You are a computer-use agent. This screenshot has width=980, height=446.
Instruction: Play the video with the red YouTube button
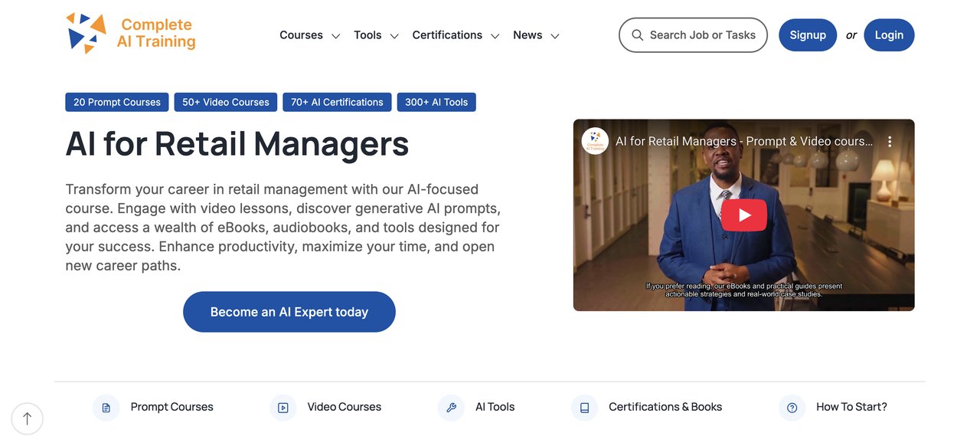pyautogui.click(x=743, y=215)
